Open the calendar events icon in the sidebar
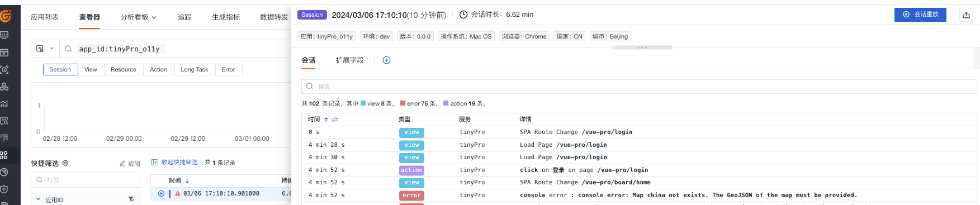The height and width of the screenshot is (205, 980). point(4,53)
